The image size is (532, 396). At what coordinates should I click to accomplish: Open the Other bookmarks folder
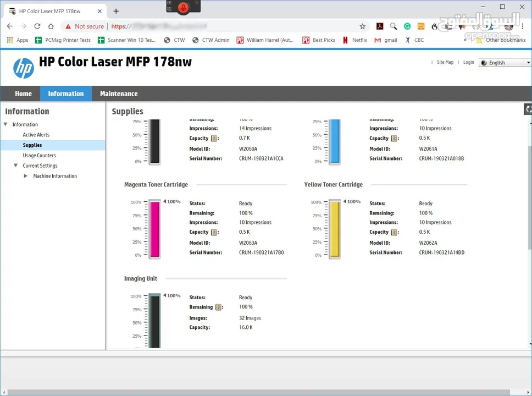coord(501,40)
